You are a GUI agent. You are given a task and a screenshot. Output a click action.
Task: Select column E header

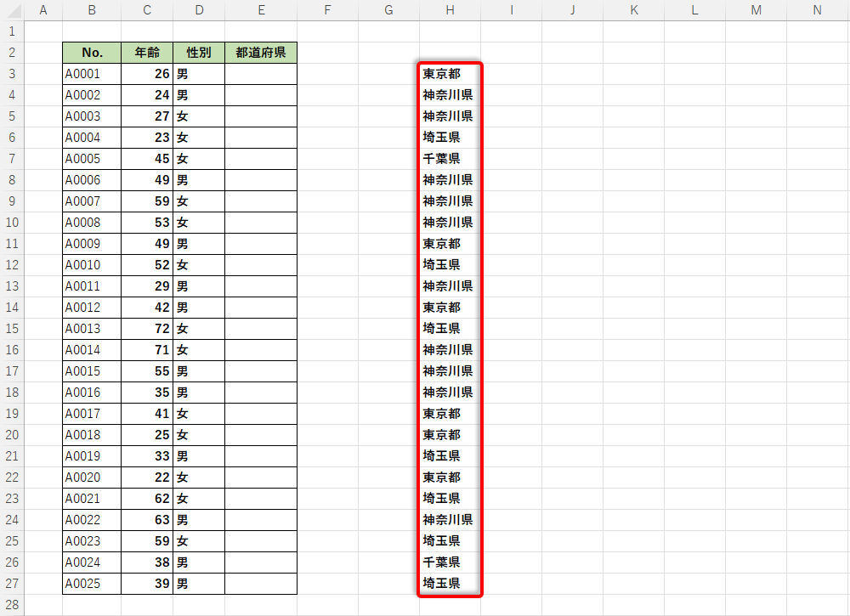point(261,10)
